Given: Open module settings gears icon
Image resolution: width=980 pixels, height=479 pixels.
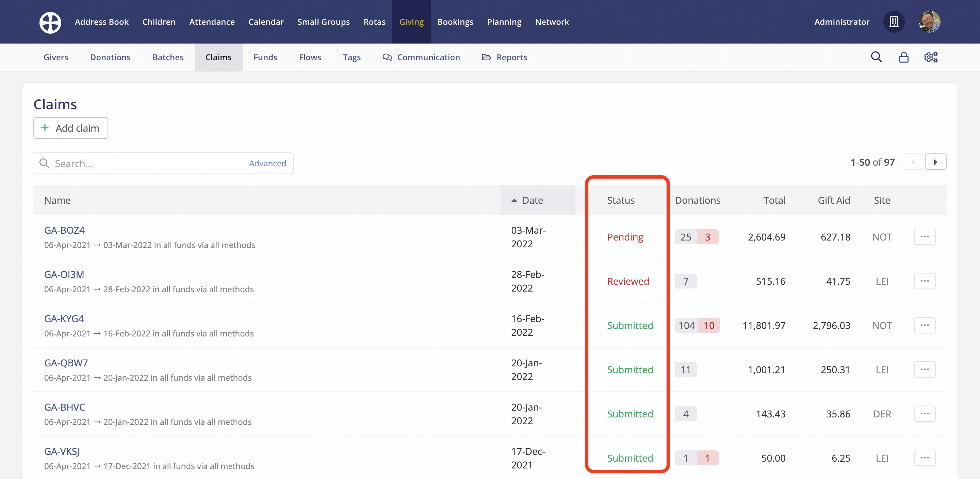Looking at the screenshot, I should tap(931, 57).
